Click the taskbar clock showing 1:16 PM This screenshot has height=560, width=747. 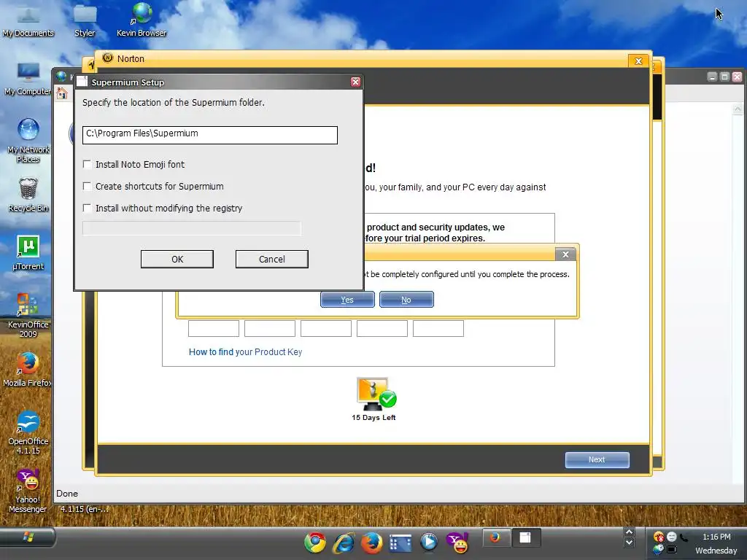[716, 537]
